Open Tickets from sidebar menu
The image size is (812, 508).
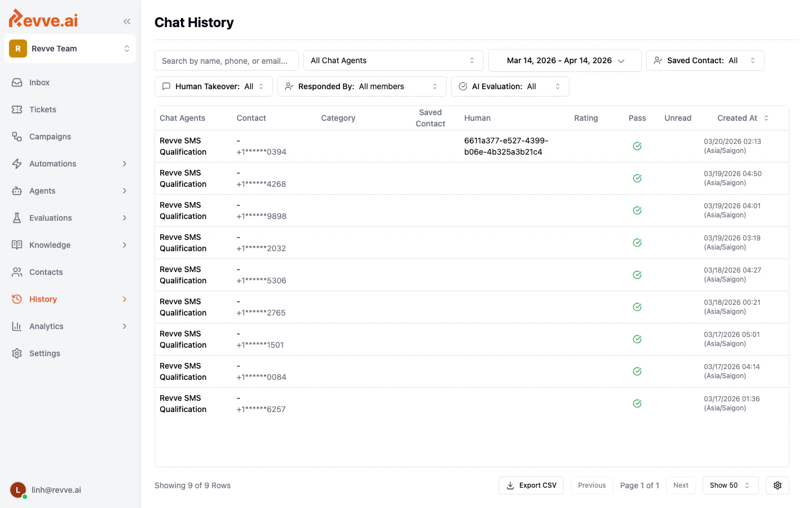click(x=70, y=110)
